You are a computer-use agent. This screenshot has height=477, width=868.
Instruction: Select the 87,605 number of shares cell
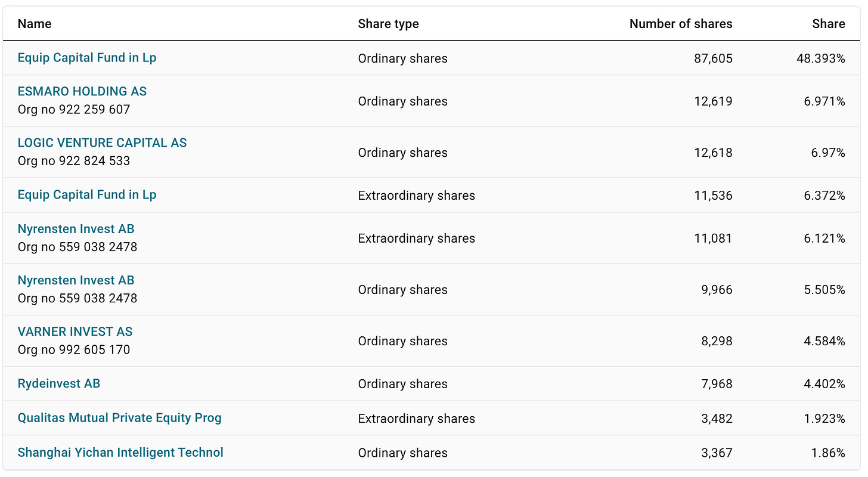(x=713, y=58)
